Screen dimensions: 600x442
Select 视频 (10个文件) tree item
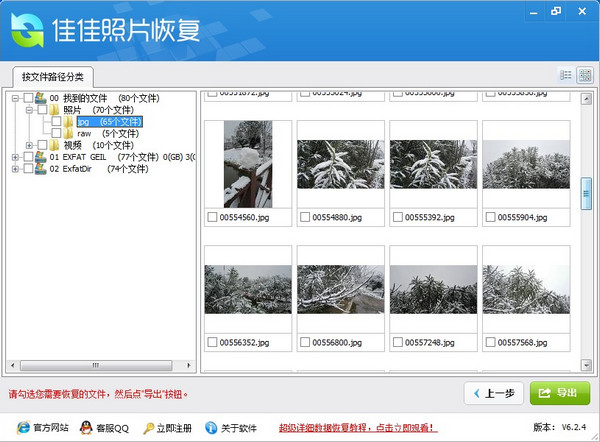(98, 145)
